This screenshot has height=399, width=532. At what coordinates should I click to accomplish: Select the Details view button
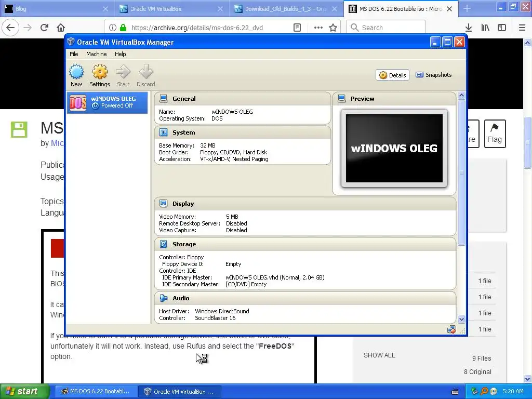click(x=393, y=75)
